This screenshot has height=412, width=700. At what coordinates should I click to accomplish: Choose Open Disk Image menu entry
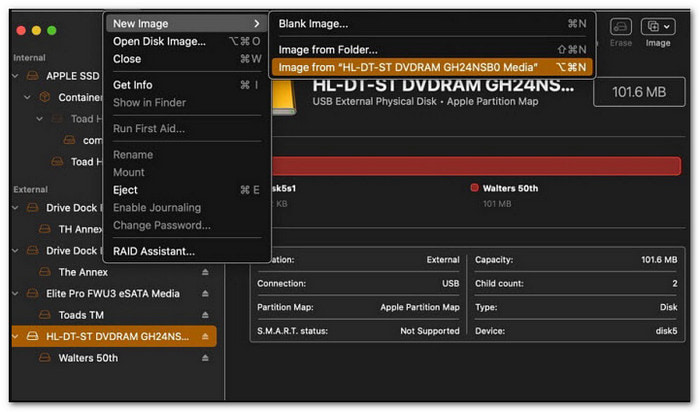[x=187, y=42]
